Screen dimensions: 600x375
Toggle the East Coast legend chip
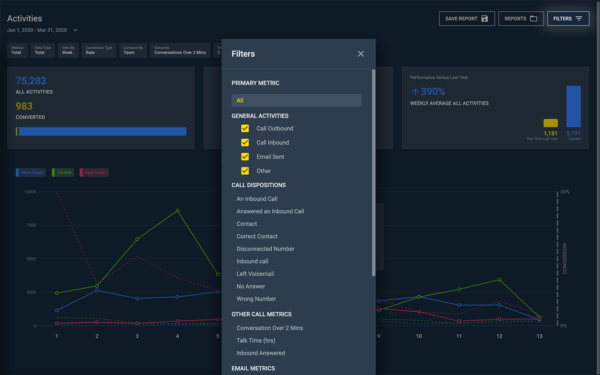coord(94,173)
